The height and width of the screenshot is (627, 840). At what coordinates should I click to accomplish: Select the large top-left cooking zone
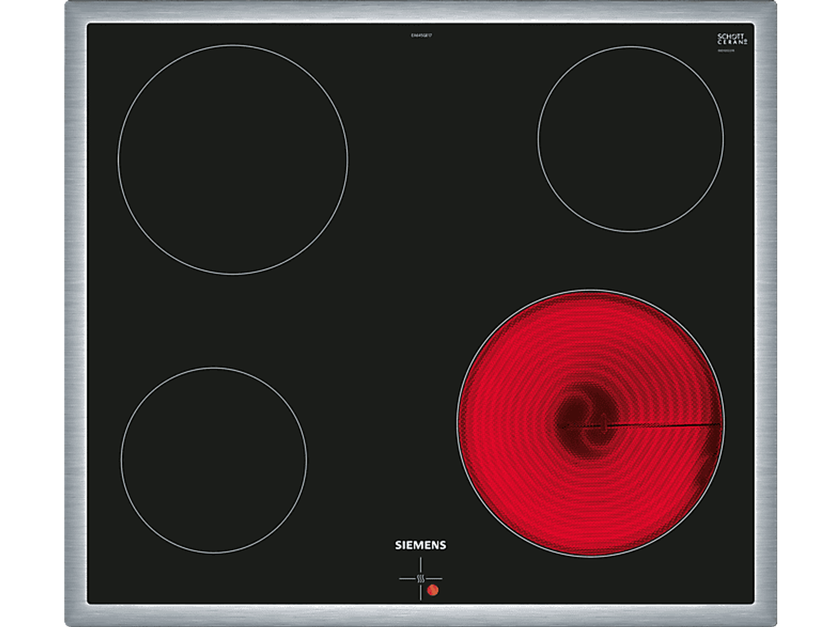pos(233,159)
